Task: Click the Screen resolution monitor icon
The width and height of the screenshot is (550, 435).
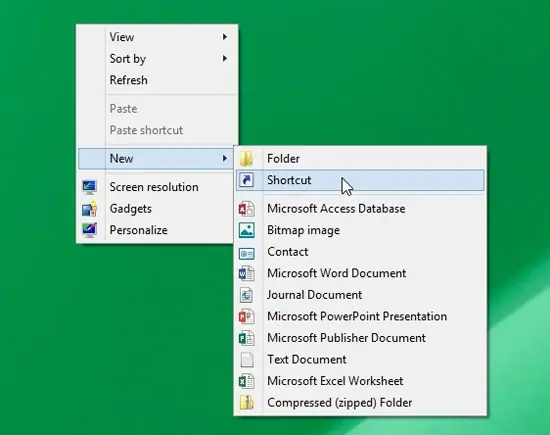Action: click(89, 187)
